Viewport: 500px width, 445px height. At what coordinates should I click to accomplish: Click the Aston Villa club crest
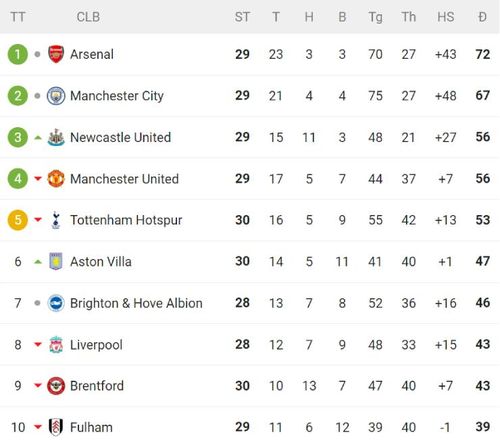(x=56, y=261)
